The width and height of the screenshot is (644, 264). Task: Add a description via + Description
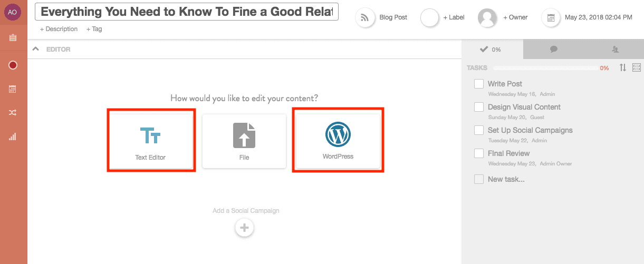(59, 29)
